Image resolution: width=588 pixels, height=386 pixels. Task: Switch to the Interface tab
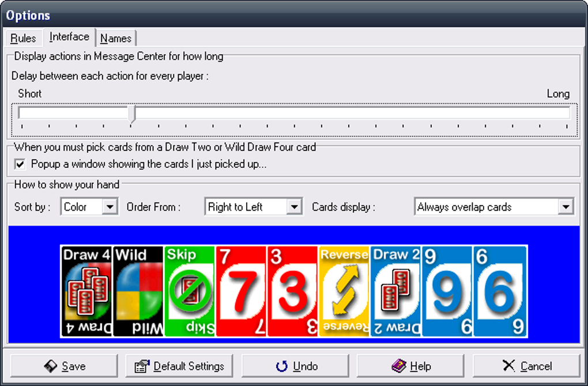click(69, 37)
